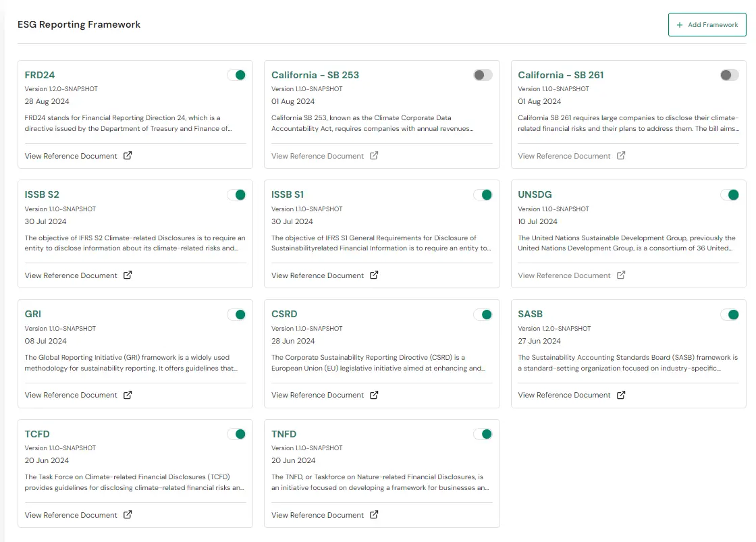The width and height of the screenshot is (756, 542).
Task: Select the California – SB 261 title
Action: [561, 75]
